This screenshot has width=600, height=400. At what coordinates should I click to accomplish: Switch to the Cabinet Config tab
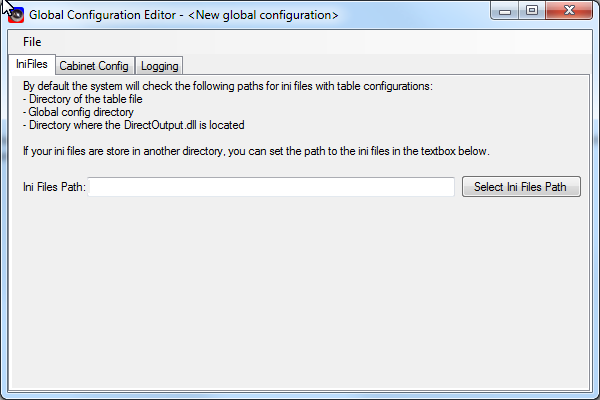tap(94, 66)
